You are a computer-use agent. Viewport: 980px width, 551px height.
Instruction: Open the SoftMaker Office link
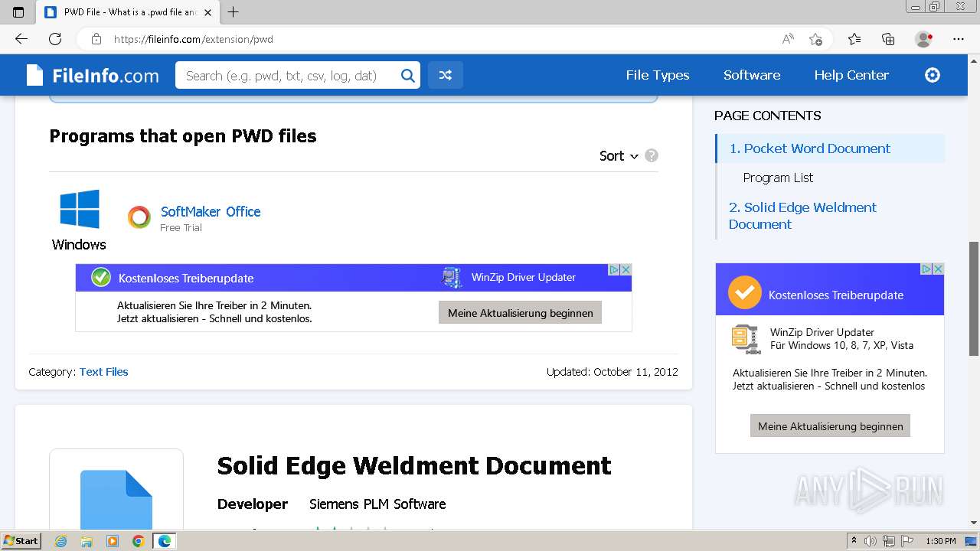pos(211,212)
